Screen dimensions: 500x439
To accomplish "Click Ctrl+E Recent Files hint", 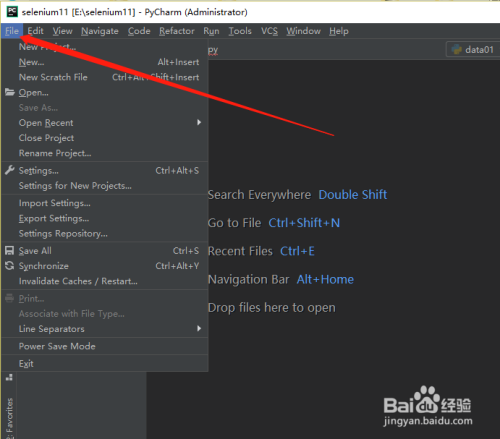I will (297, 251).
